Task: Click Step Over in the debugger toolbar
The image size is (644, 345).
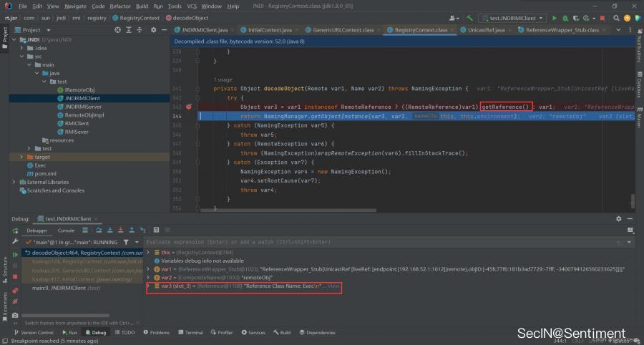Action: click(98, 230)
